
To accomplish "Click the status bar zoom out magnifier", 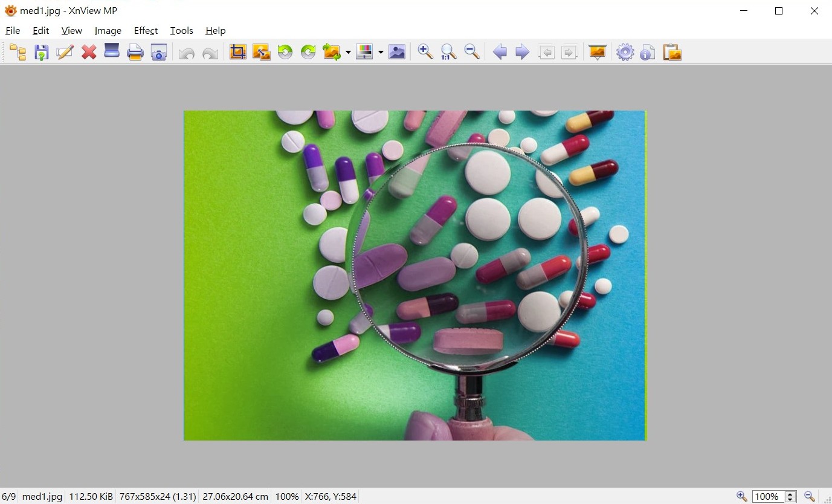I will (810, 497).
